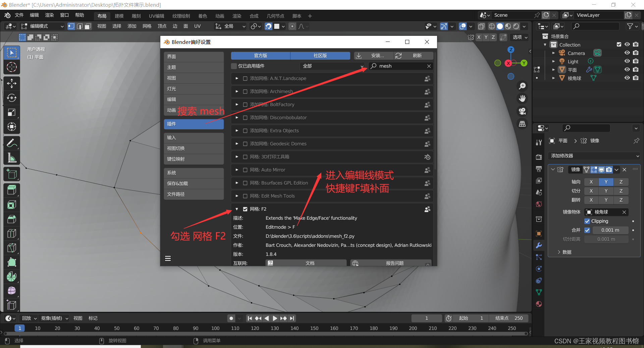This screenshot has height=348, width=644.
Task: Hide the 棱角球 object eye icon
Action: point(627,78)
